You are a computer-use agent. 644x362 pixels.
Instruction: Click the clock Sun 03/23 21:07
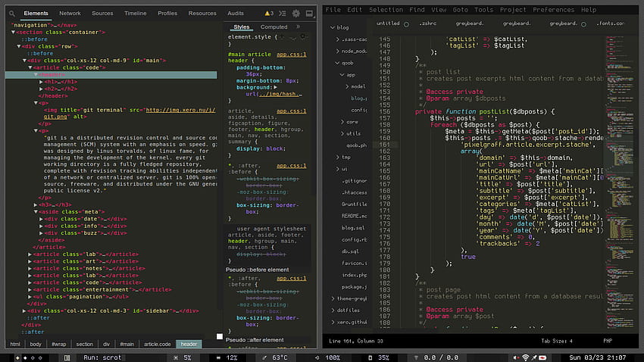(598, 358)
